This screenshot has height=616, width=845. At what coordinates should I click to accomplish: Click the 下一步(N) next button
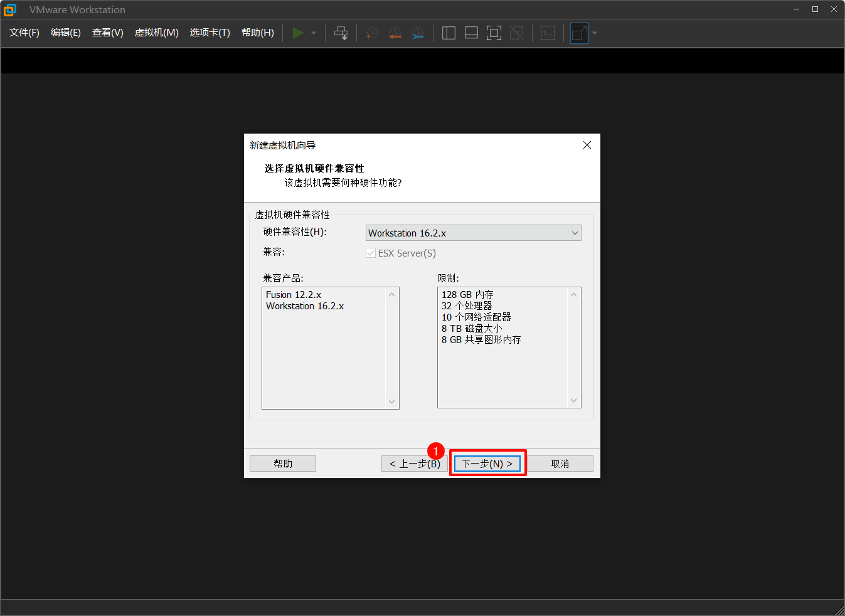pos(487,464)
